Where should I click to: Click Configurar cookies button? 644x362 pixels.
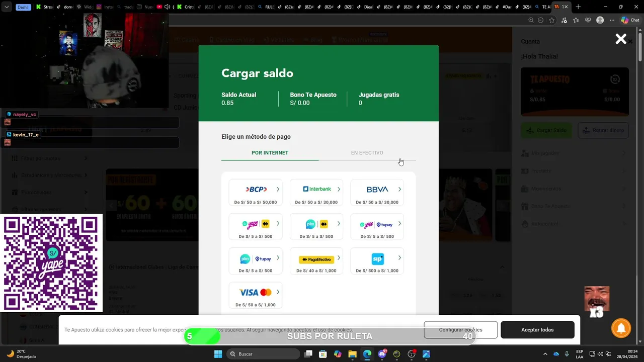(x=460, y=330)
